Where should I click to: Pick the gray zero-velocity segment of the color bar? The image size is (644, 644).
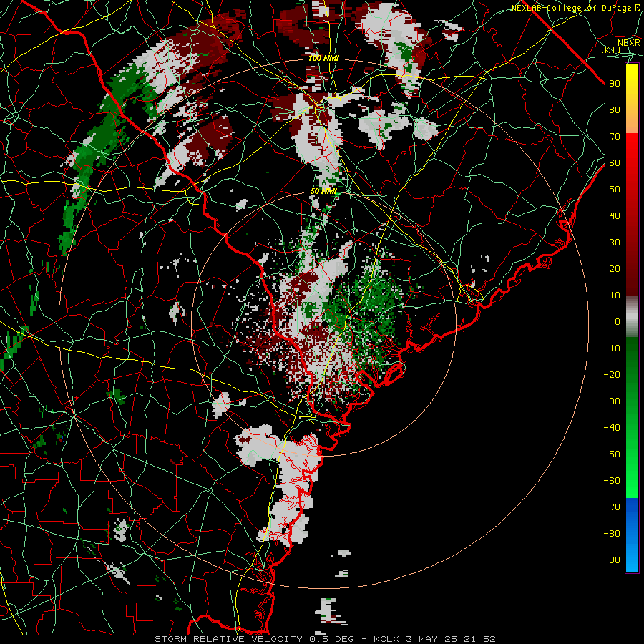click(x=632, y=317)
